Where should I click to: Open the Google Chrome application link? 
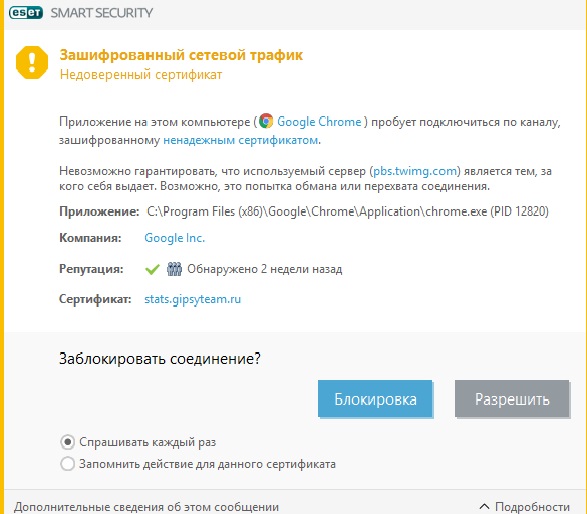click(x=319, y=122)
